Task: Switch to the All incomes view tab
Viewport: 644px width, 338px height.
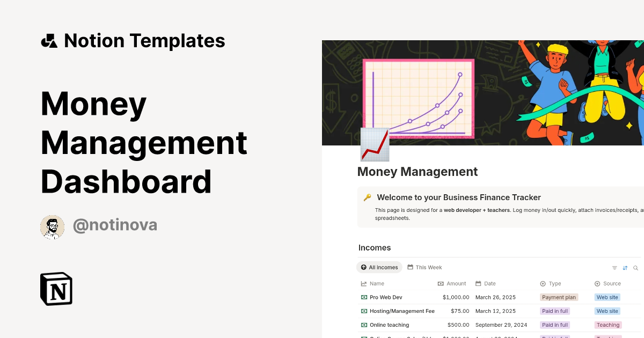Action: [379, 267]
